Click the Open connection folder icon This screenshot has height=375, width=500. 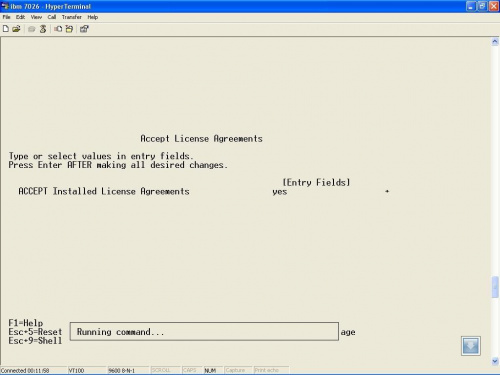click(x=16, y=29)
